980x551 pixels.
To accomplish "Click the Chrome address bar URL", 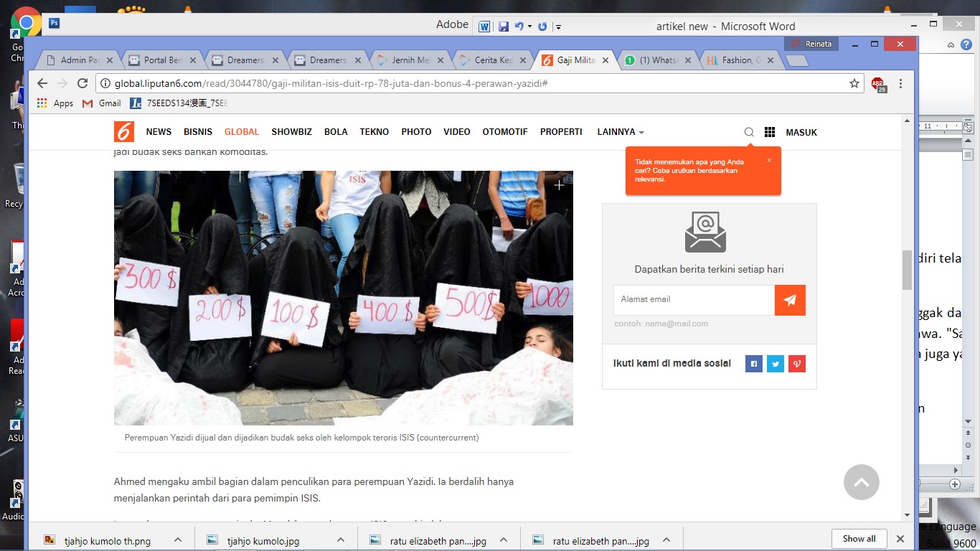I will 331,83.
